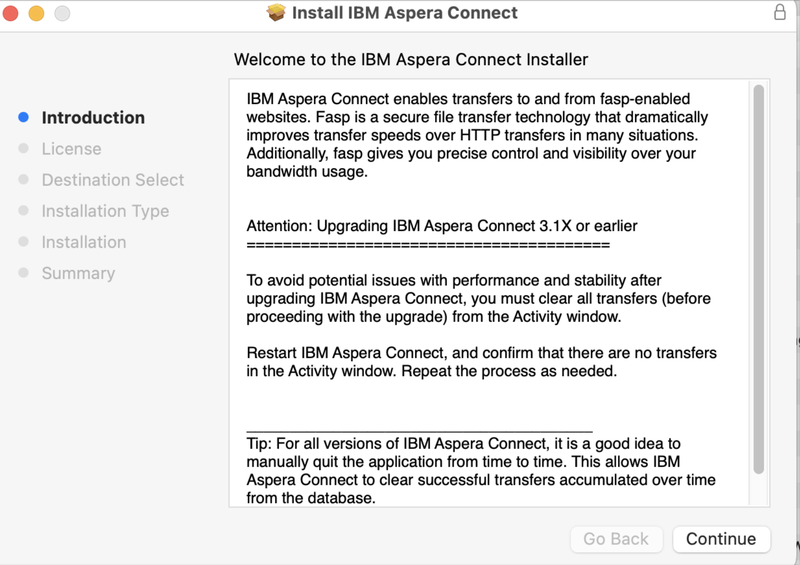Click the blue bullet beside Introduction
800x565 pixels.
[24, 118]
